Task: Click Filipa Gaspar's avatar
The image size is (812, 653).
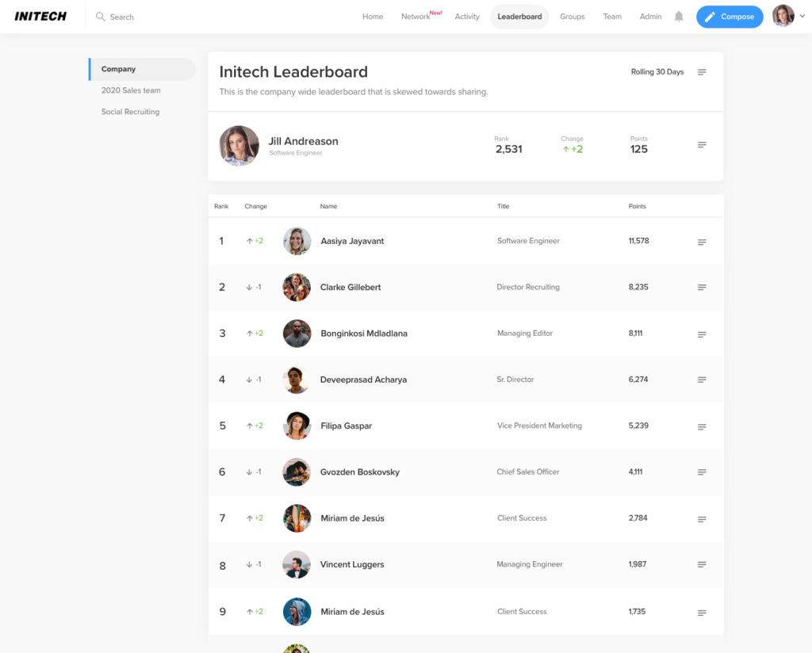Action: point(297,426)
